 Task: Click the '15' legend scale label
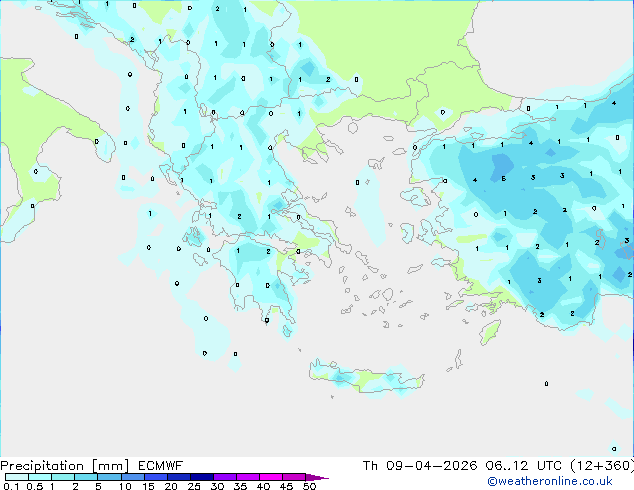pos(148,486)
